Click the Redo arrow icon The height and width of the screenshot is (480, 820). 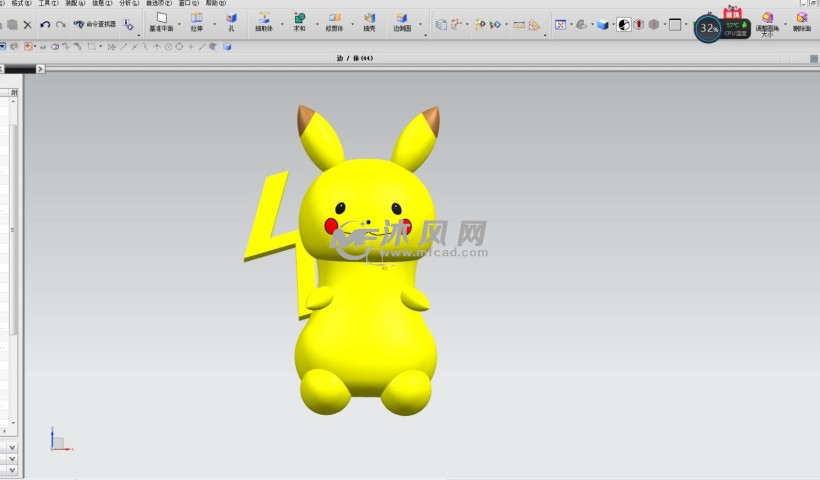coord(61,25)
